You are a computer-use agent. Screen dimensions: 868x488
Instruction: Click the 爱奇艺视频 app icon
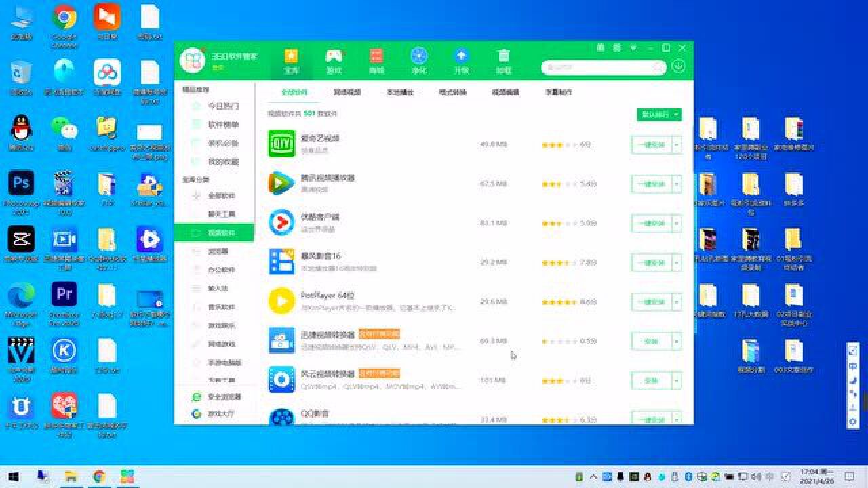coord(281,144)
